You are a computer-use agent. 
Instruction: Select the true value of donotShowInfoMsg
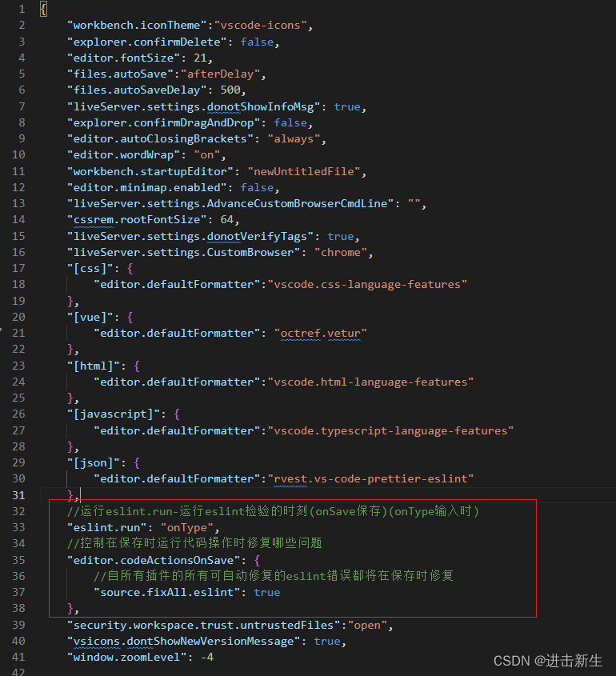[x=347, y=107]
